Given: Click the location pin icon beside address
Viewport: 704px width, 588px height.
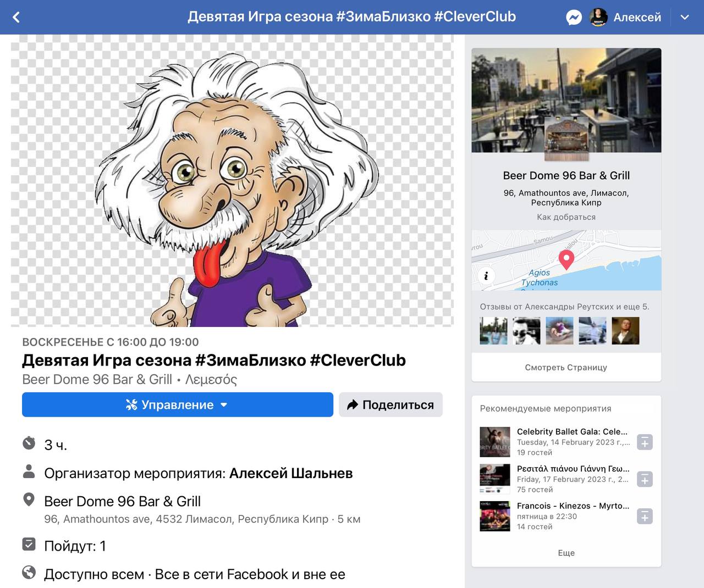Looking at the screenshot, I should [29, 500].
